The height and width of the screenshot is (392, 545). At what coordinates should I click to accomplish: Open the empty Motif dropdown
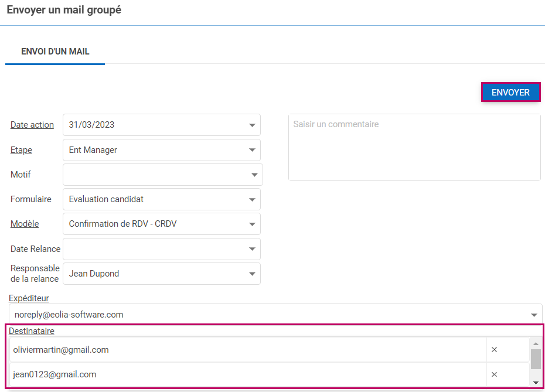coord(254,175)
